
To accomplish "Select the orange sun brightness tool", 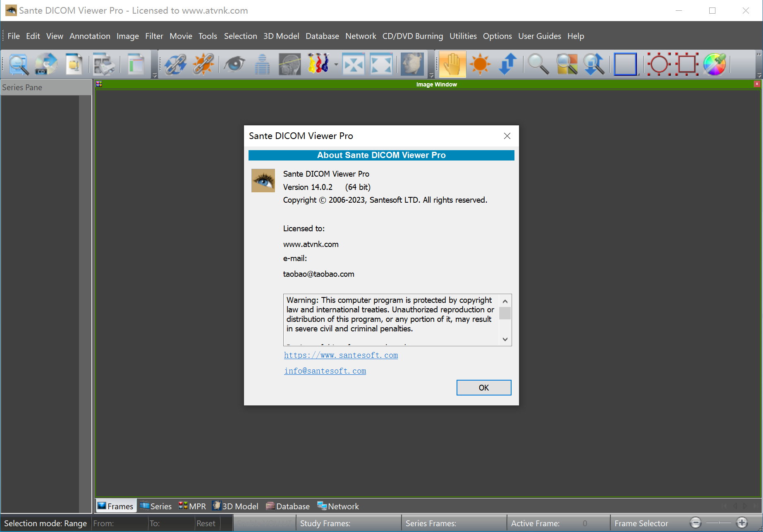I will click(x=480, y=64).
